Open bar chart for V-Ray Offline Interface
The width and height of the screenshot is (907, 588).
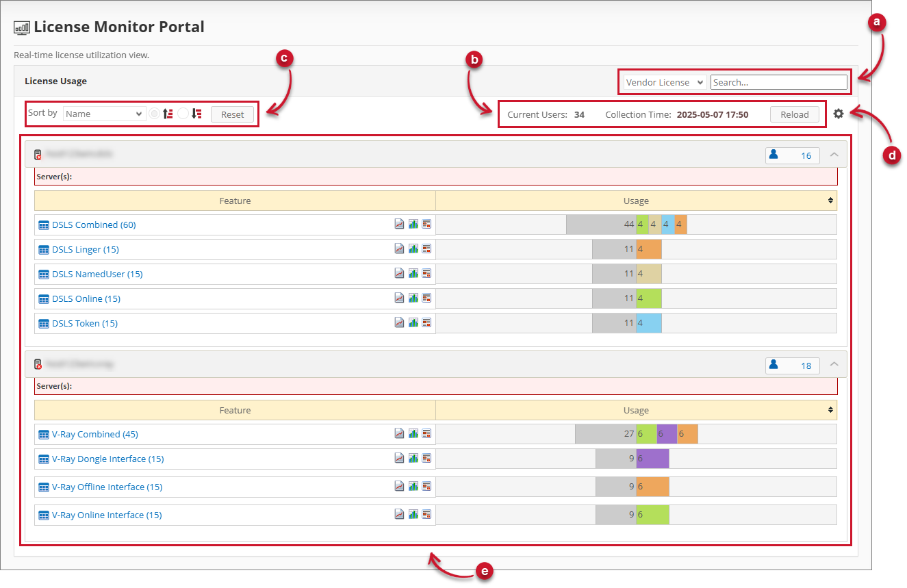[x=413, y=486]
